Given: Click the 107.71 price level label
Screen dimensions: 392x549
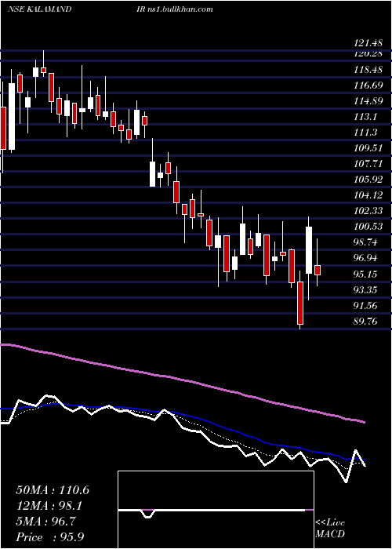Looking at the screenshot, I should tap(367, 164).
